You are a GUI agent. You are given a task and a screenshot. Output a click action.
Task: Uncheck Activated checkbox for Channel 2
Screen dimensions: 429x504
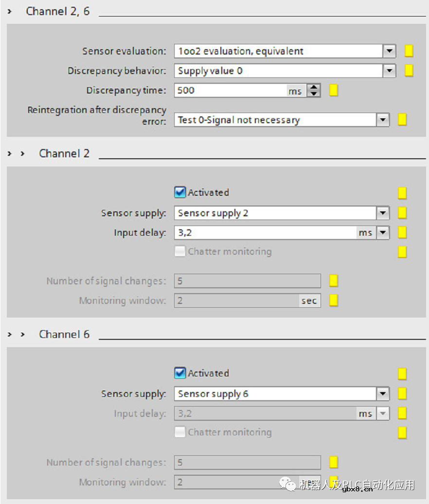[x=180, y=192]
